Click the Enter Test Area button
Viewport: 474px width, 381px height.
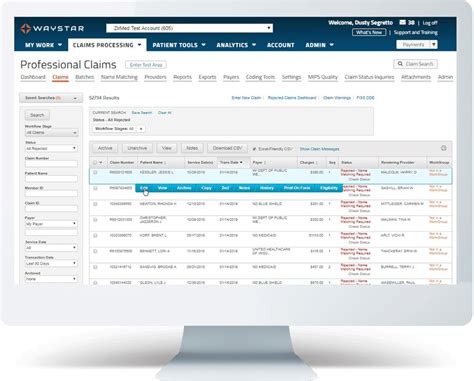(x=146, y=65)
